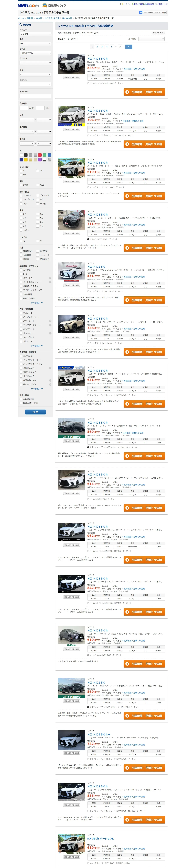This screenshot has height=868, width=186.
Task: Open the 比較・見積もりリスト list icon
Action: point(141,12)
